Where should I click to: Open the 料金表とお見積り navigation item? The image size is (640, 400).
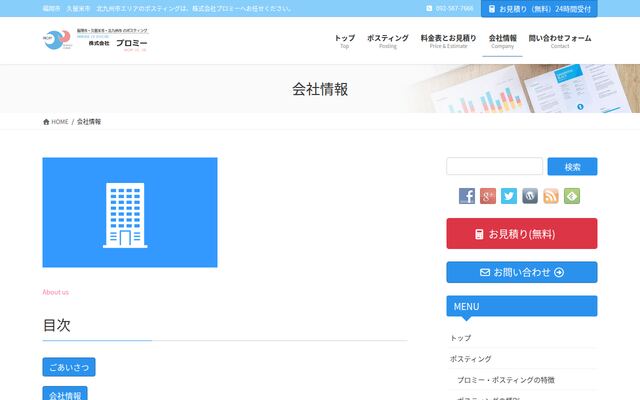coord(448,41)
